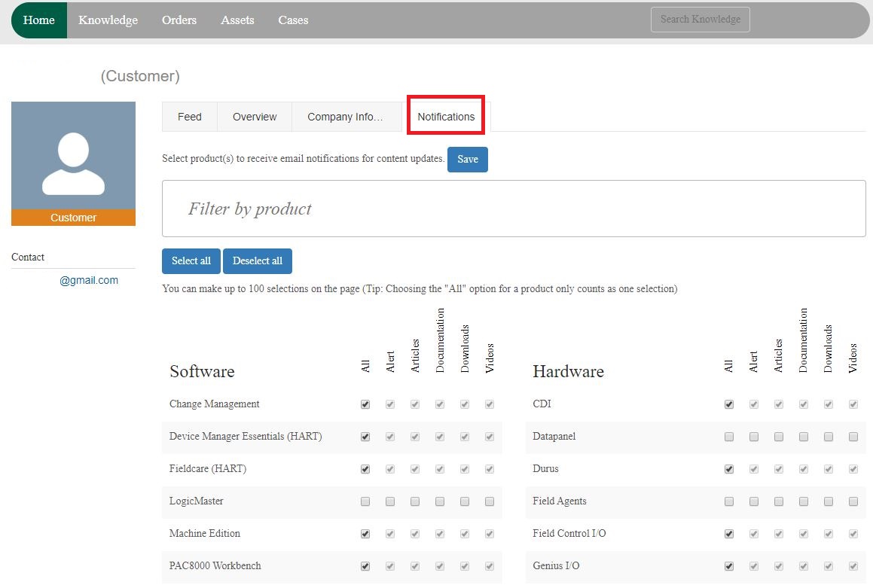Image resolution: width=873 pixels, height=588 pixels.
Task: Check Articles for Field Agents
Action: 778,501
